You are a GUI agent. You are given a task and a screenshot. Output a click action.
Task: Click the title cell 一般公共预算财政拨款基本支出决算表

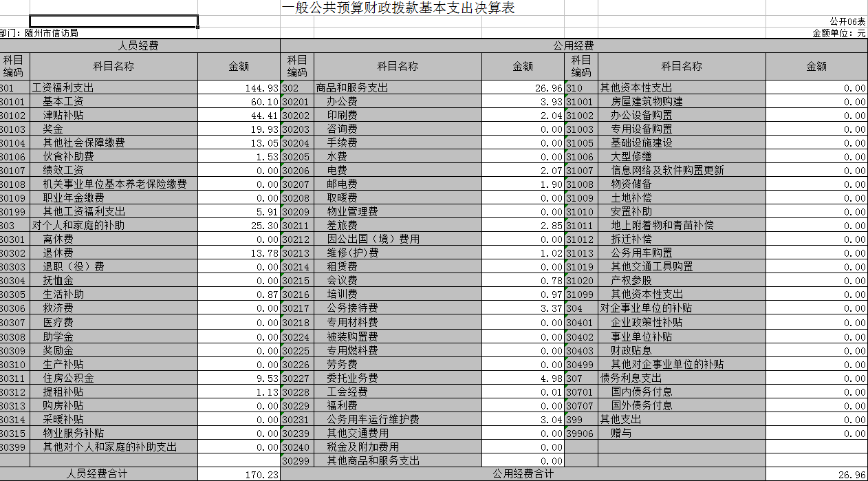(x=398, y=8)
